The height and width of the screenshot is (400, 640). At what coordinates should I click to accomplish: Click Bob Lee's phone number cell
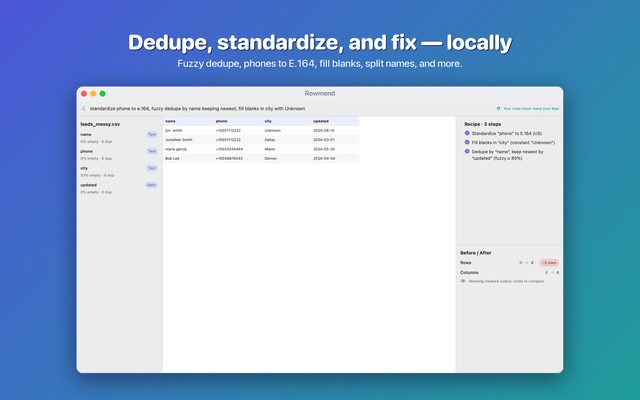(x=229, y=158)
